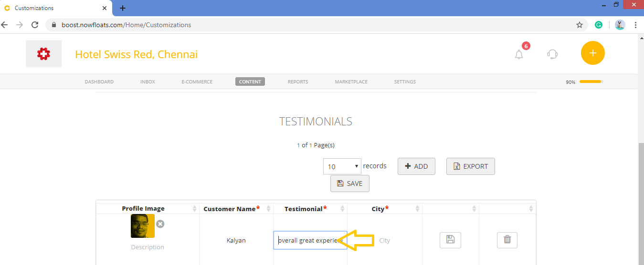Click the City placeholder cell
This screenshot has width=644, height=265.
tap(384, 240)
